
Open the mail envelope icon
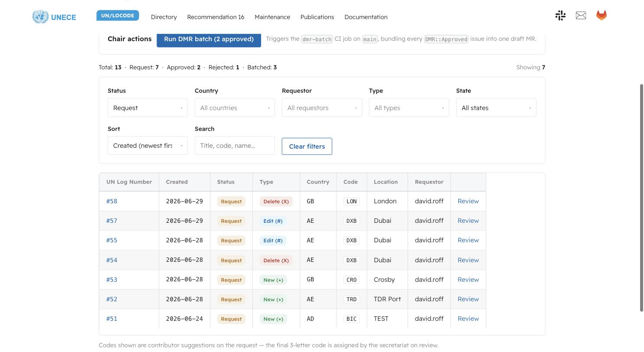click(x=581, y=16)
